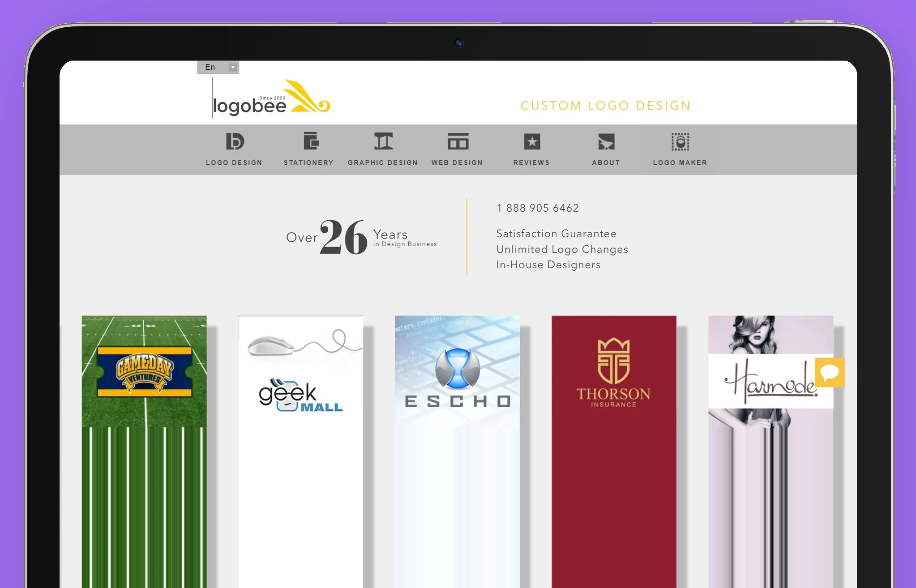916x588 pixels.
Task: Click the Graphic Design icon
Action: [x=383, y=141]
